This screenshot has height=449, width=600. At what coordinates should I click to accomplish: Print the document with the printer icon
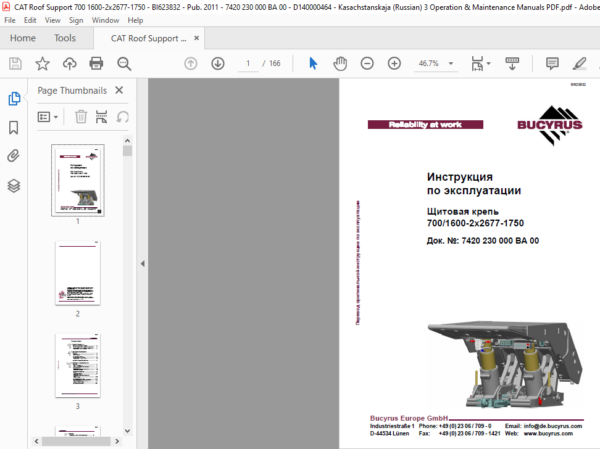point(96,64)
